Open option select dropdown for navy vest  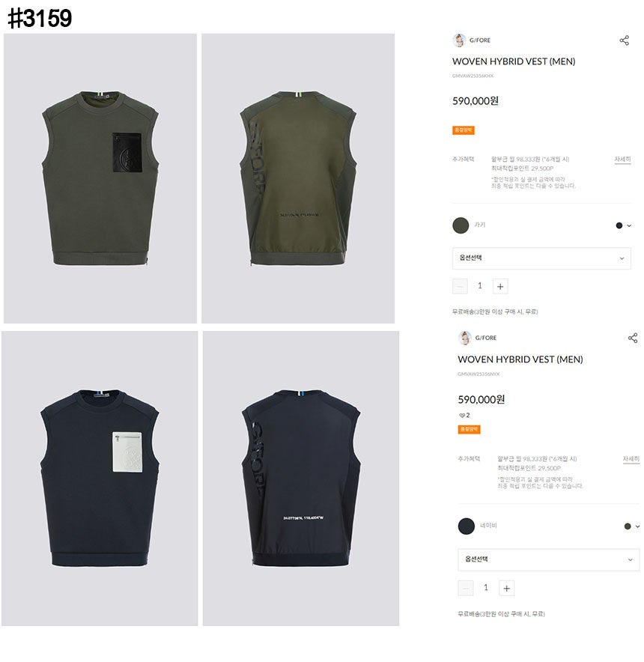click(x=549, y=560)
